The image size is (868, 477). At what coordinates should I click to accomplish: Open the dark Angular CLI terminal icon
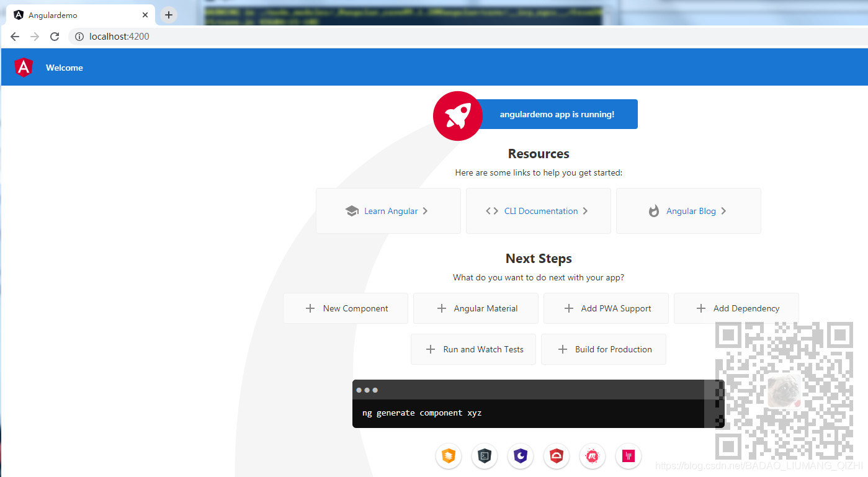point(485,457)
